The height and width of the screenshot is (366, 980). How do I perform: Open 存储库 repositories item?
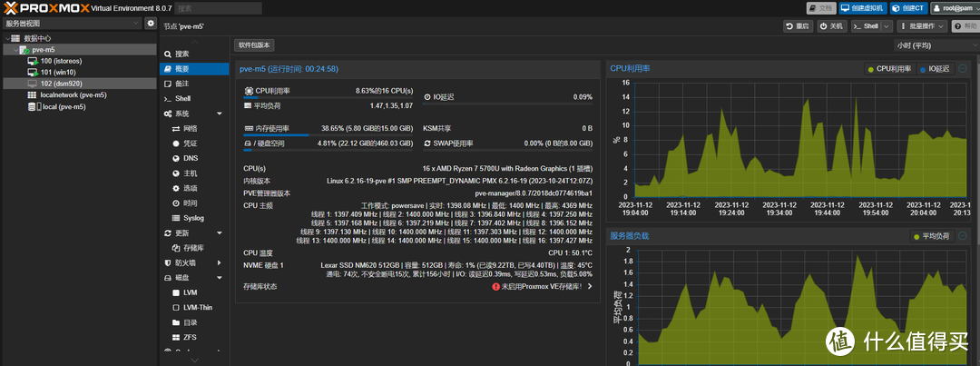coord(194,248)
